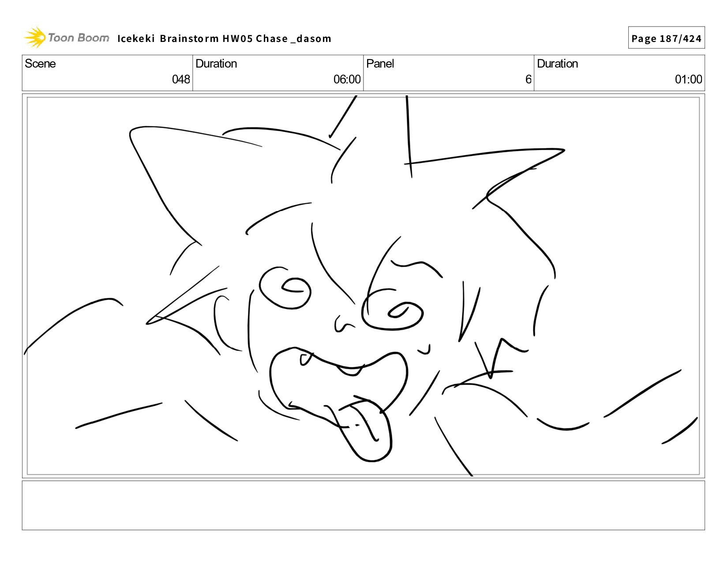Screen dimensions: 728x563
Task: Click the empty notes box below the panel
Action: point(363,506)
